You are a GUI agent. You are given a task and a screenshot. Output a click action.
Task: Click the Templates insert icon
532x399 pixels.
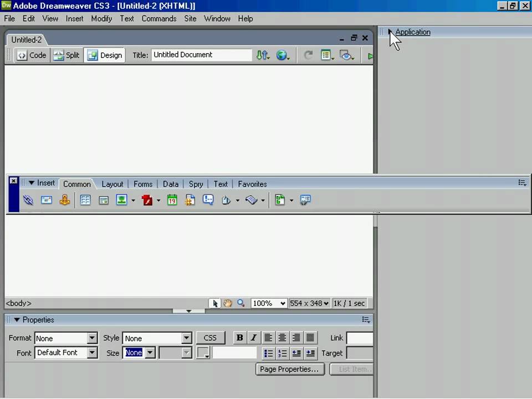[x=280, y=200]
